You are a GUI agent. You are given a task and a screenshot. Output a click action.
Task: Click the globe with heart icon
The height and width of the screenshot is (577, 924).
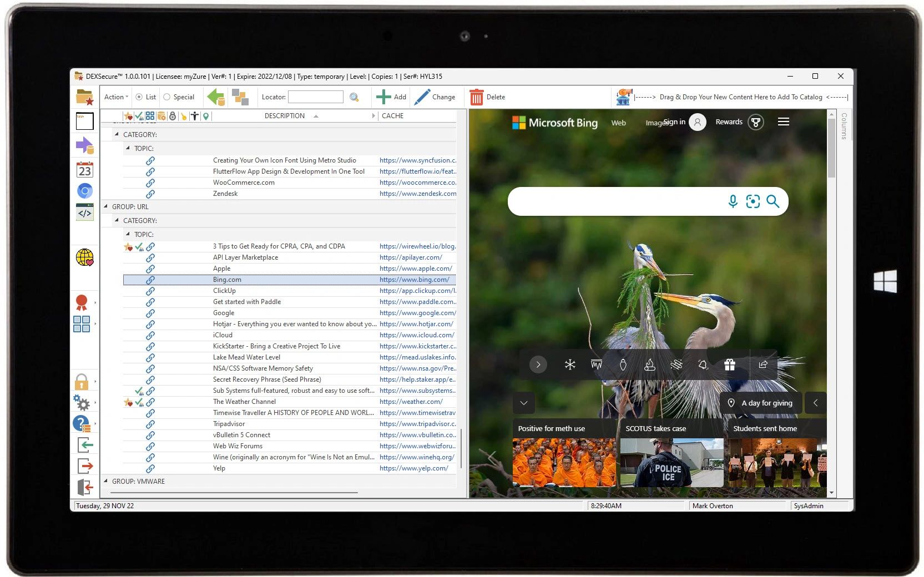84,257
